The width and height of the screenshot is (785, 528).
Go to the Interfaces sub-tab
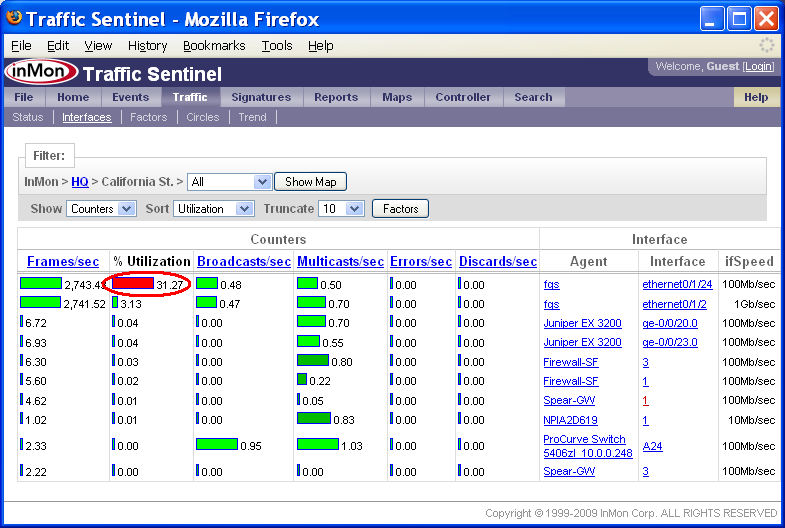coord(87,117)
